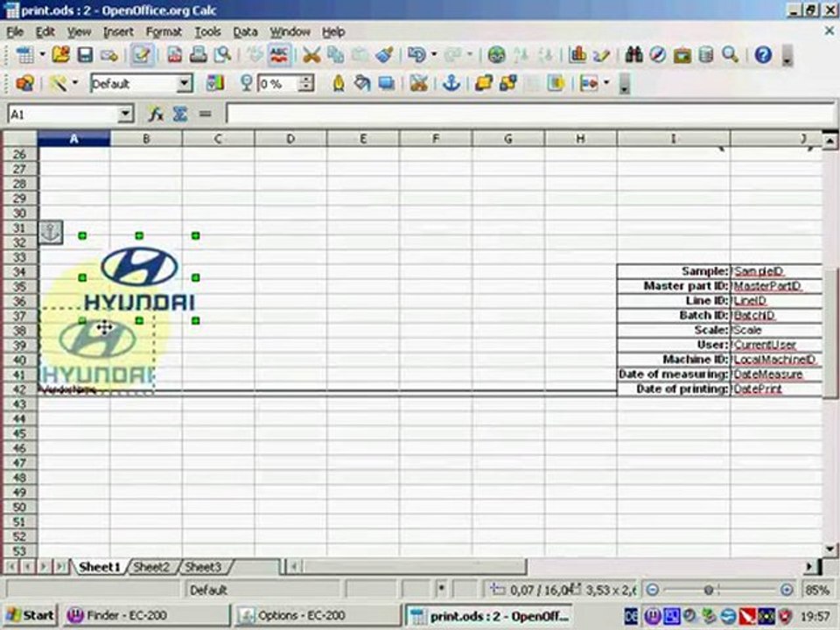Screen dimensions: 840x630
Task: Click the Color RGB adjustment icon
Action: (215, 83)
